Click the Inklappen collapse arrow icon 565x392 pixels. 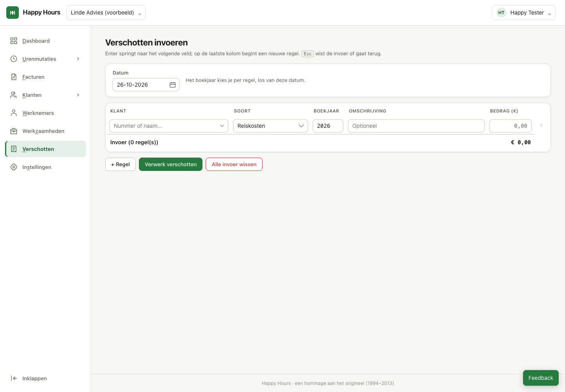pos(14,378)
